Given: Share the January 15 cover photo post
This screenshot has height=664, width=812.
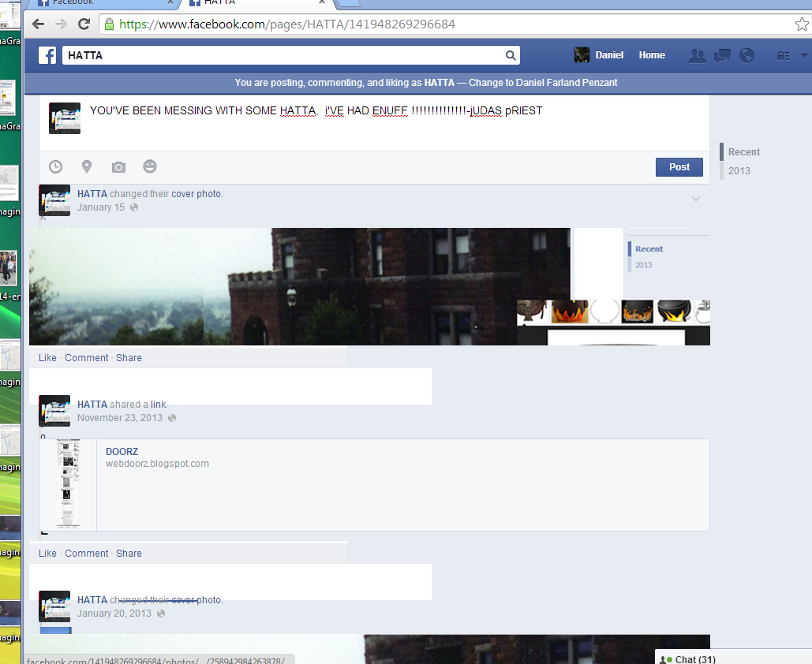Looking at the screenshot, I should pyautogui.click(x=129, y=358).
